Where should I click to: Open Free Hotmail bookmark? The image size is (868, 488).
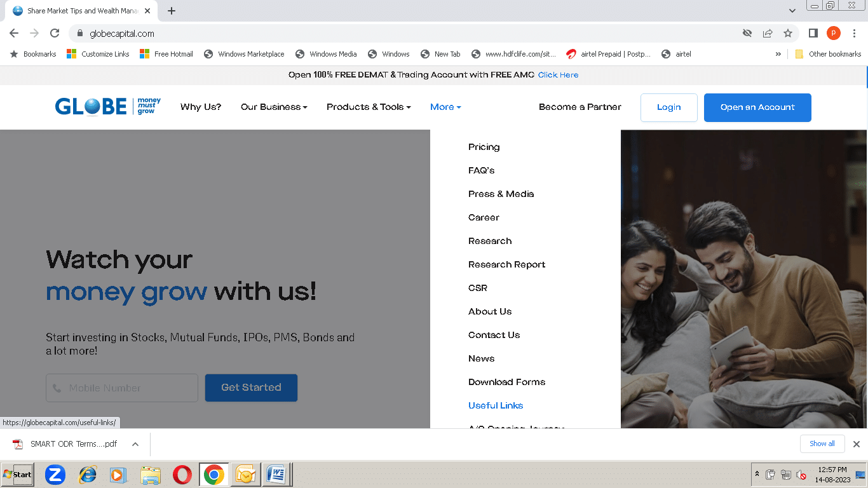[166, 54]
